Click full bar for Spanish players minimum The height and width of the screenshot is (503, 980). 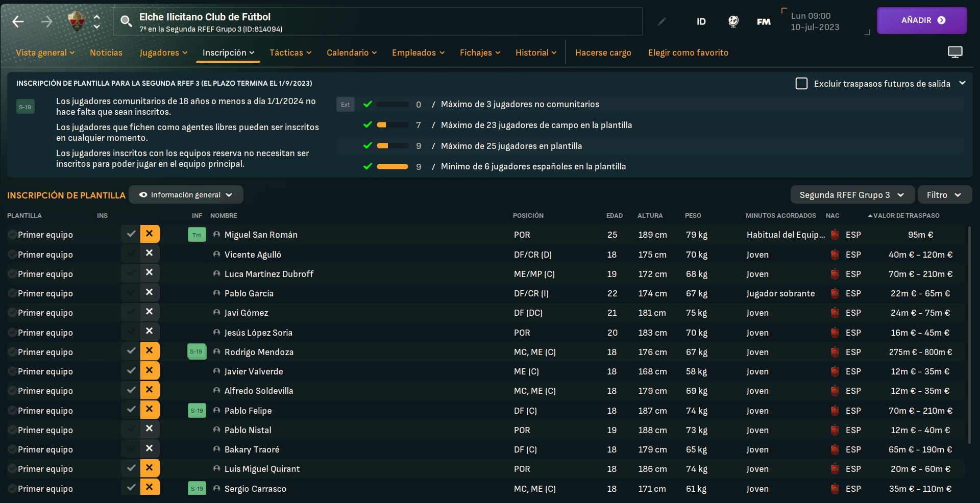coord(392,166)
